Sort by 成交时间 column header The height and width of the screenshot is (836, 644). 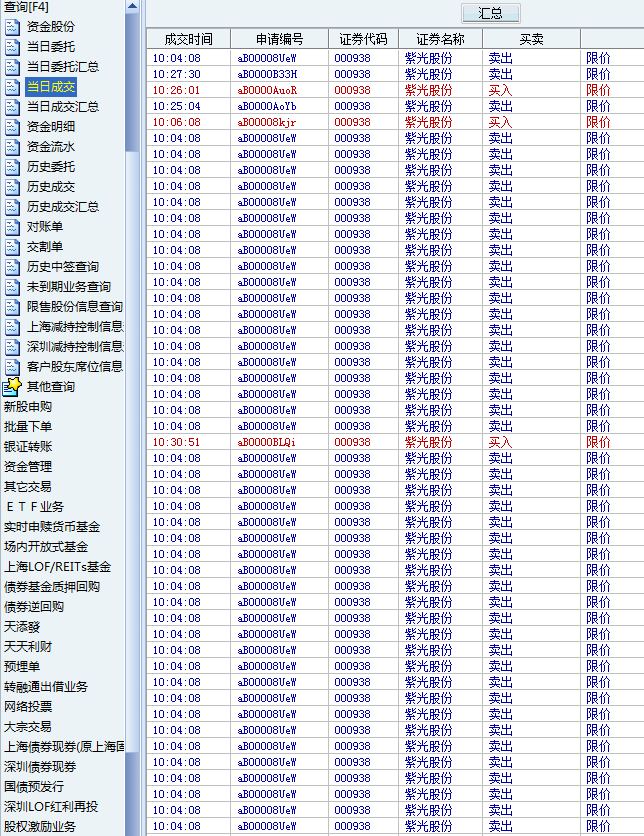(189, 39)
